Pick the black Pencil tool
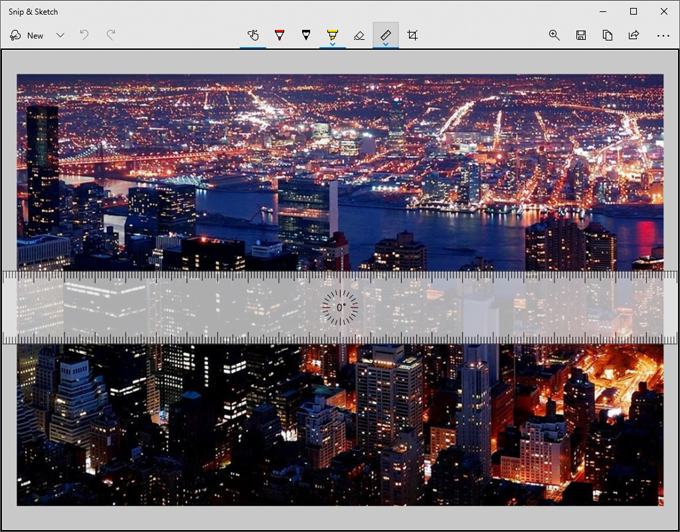This screenshot has height=532, width=680. point(306,35)
